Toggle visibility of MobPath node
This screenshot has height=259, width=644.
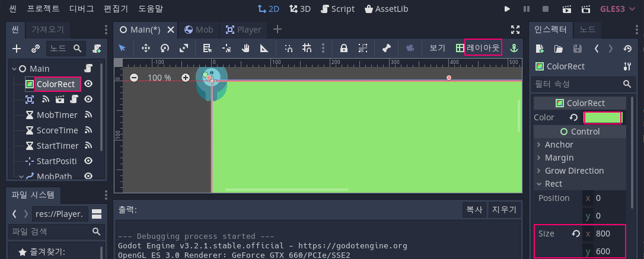(88, 176)
